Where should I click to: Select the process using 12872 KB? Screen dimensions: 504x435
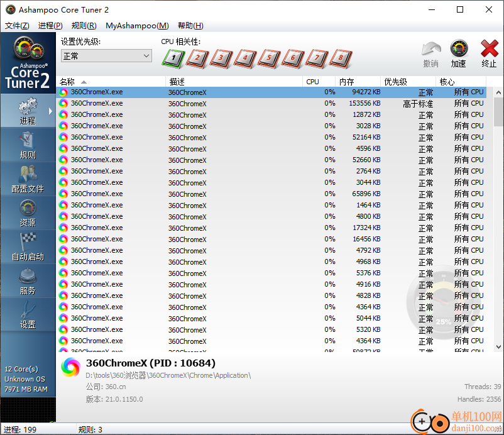pos(271,115)
